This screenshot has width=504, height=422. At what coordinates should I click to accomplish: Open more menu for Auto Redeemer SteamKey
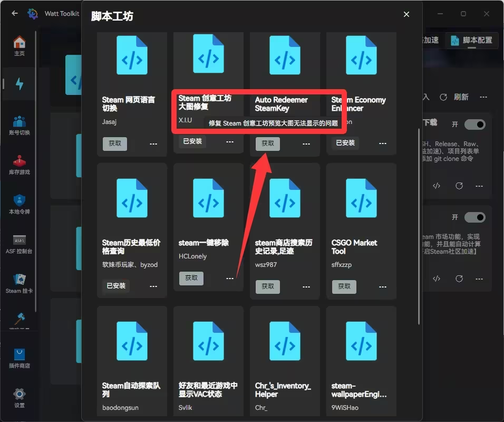306,144
